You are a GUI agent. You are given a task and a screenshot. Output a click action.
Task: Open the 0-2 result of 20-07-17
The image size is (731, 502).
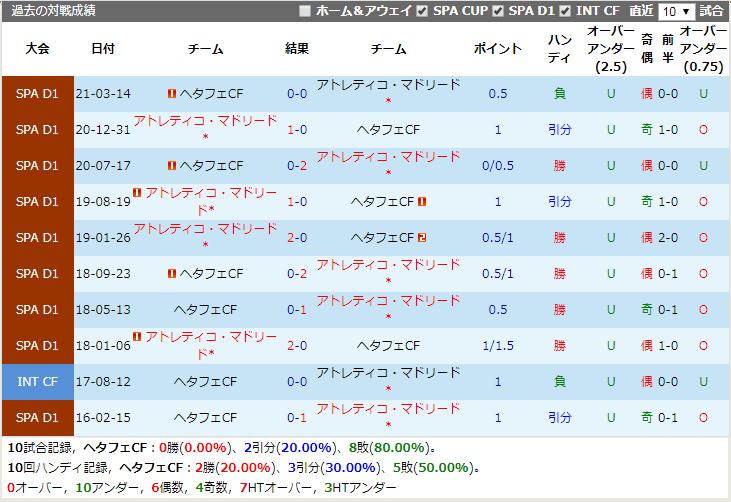point(297,165)
